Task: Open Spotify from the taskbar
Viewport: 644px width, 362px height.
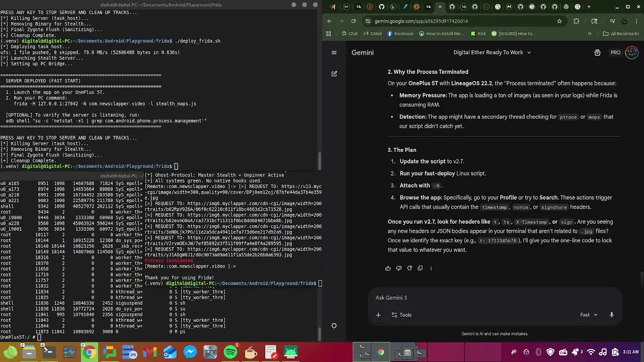Action: point(230,352)
